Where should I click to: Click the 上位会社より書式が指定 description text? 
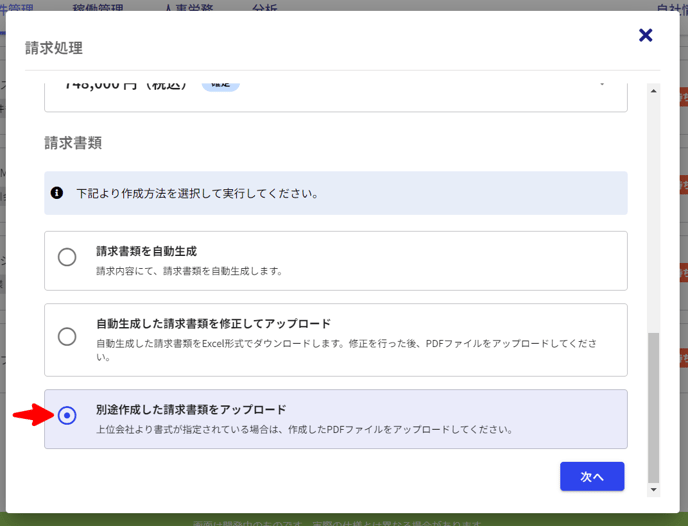click(304, 430)
